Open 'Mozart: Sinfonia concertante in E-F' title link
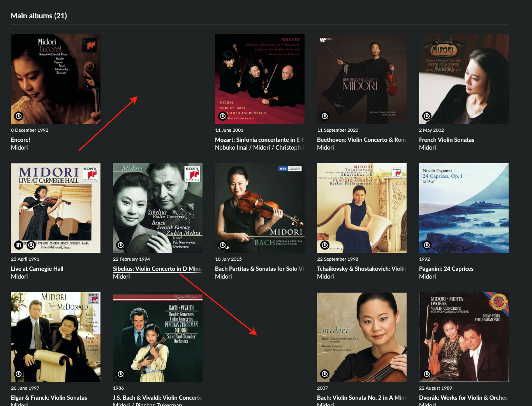 coord(259,140)
